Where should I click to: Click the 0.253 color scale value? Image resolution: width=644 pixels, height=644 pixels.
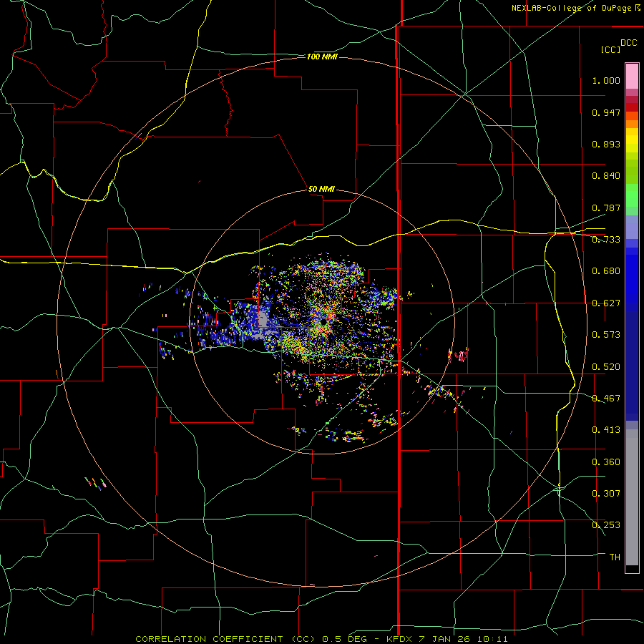click(x=606, y=525)
